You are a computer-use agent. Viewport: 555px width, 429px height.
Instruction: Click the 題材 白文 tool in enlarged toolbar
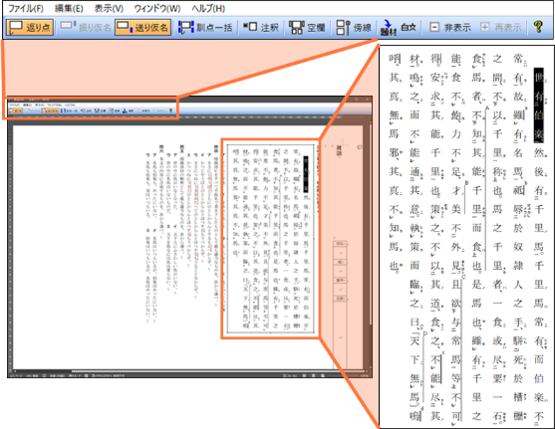[x=398, y=27]
